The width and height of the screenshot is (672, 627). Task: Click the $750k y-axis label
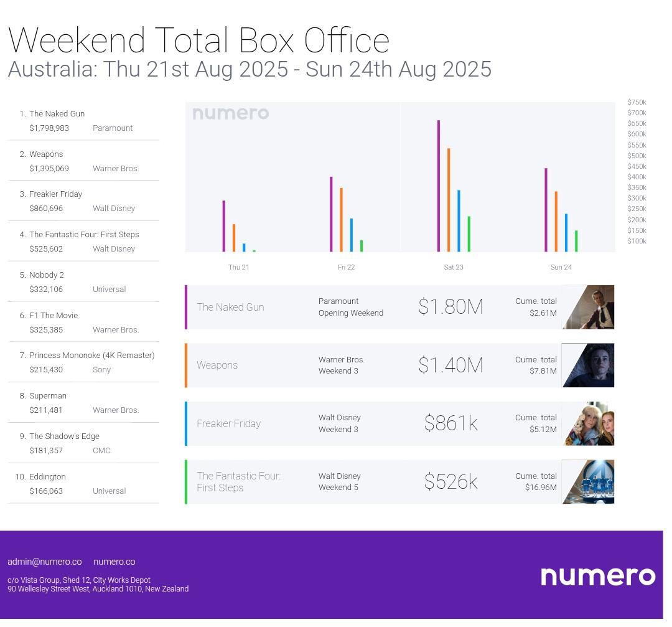pyautogui.click(x=637, y=103)
